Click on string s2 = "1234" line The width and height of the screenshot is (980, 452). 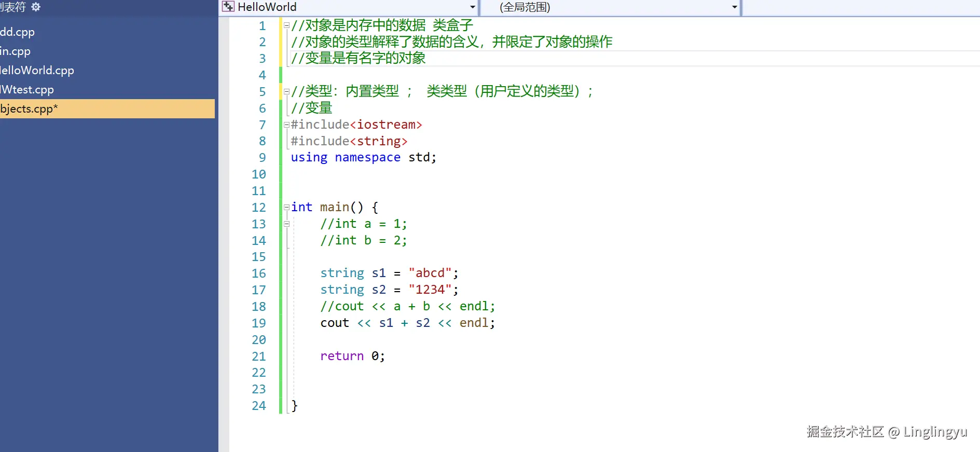390,290
